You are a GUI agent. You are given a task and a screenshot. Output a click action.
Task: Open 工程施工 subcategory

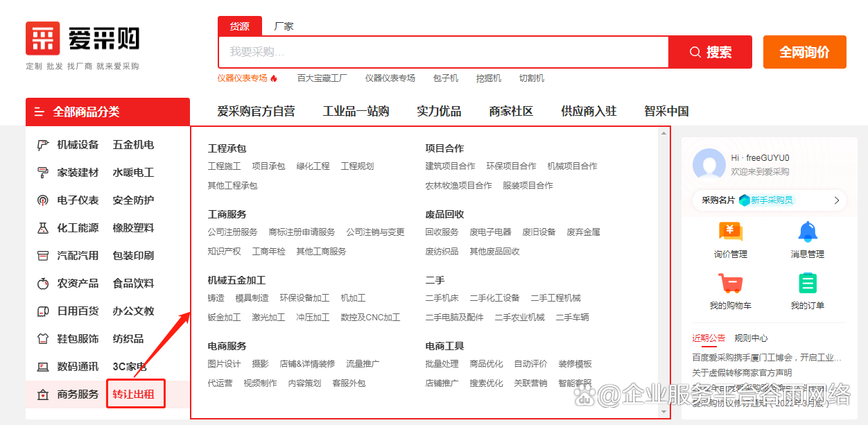click(225, 166)
